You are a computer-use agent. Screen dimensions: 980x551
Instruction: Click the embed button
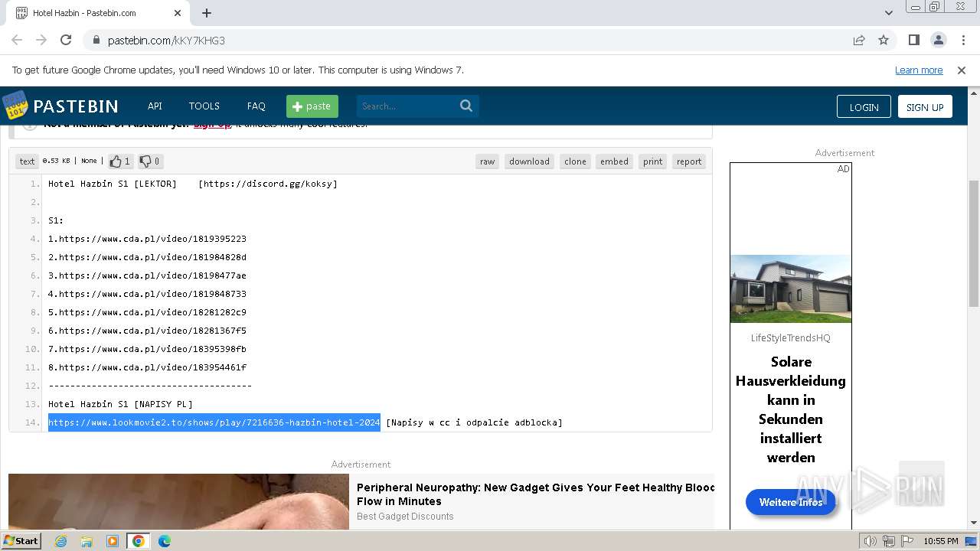[x=614, y=161]
